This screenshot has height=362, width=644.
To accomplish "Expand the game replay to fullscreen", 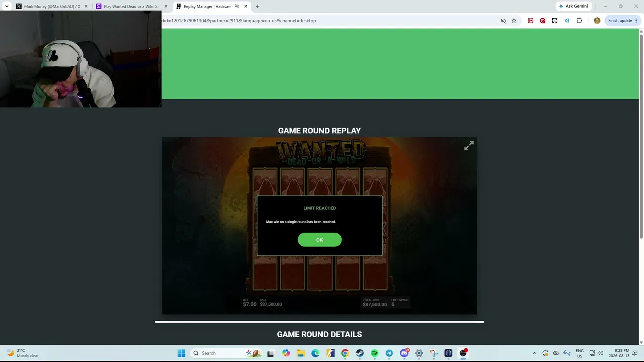I will click(x=469, y=146).
